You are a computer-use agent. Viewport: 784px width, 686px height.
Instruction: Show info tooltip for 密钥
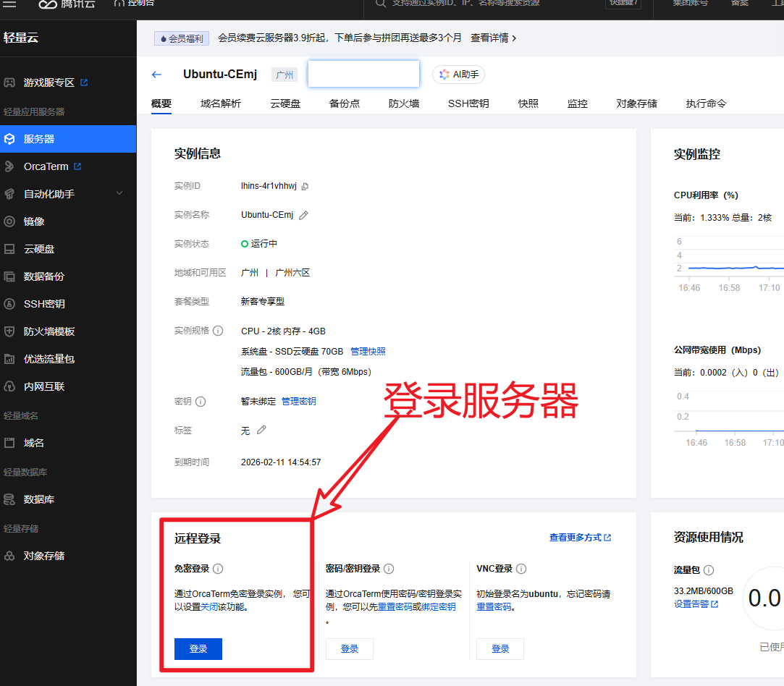pyautogui.click(x=201, y=402)
